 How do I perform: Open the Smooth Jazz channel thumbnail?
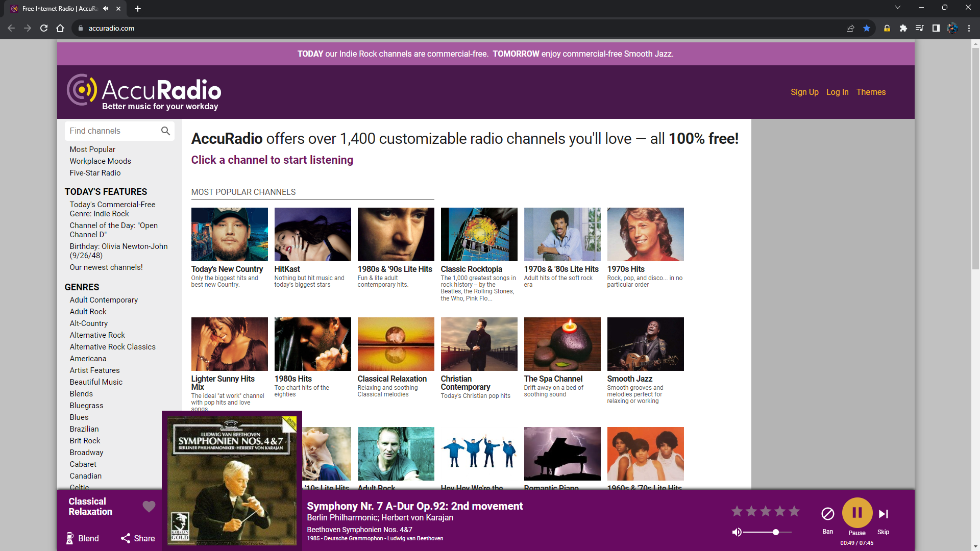[645, 344]
